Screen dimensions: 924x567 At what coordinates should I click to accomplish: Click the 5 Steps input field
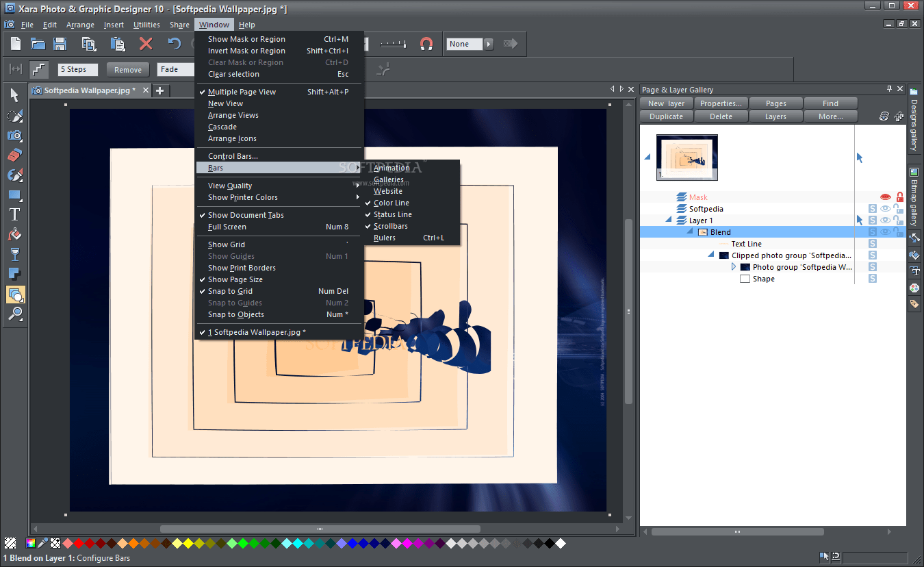[x=78, y=69]
